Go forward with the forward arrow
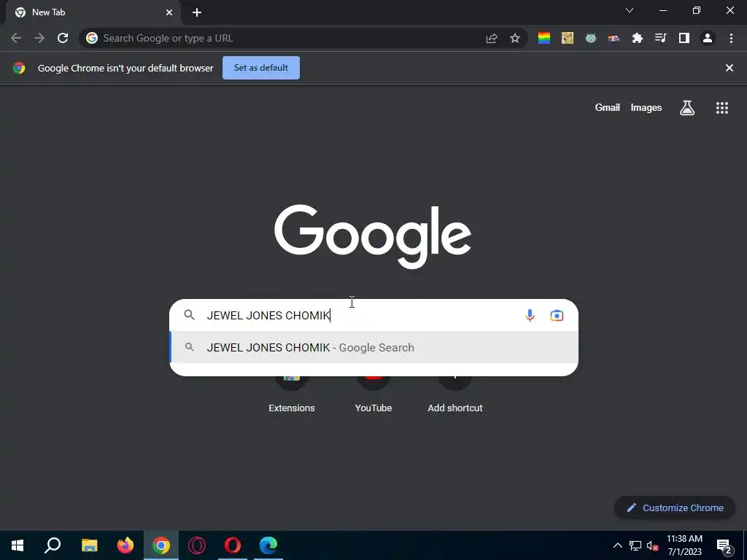Viewport: 747px width, 560px height. 39,38
